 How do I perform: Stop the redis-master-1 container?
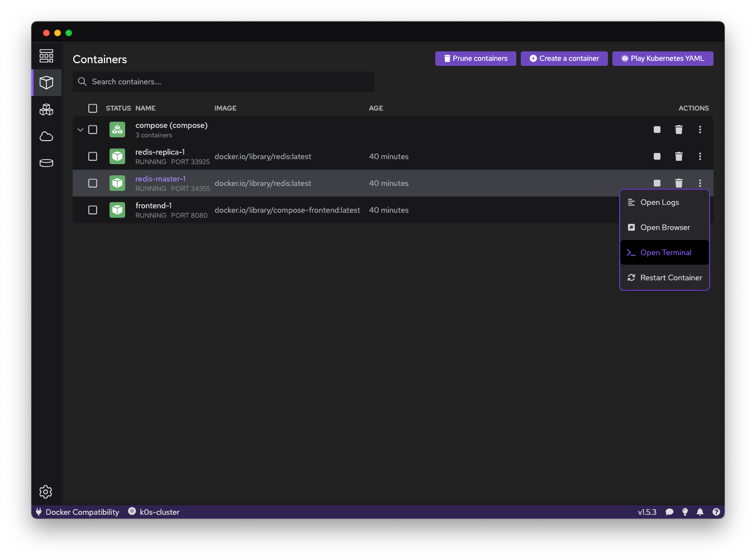coord(657,183)
